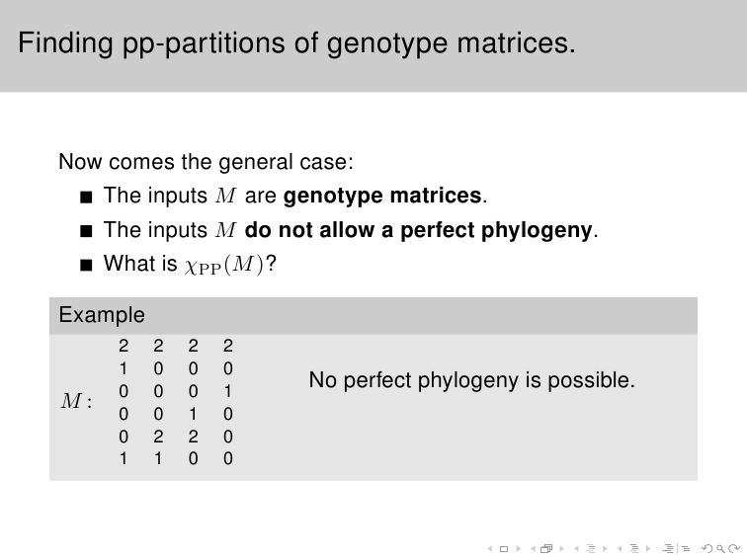
Task: Open search with magnifier icon
Action: point(720,549)
